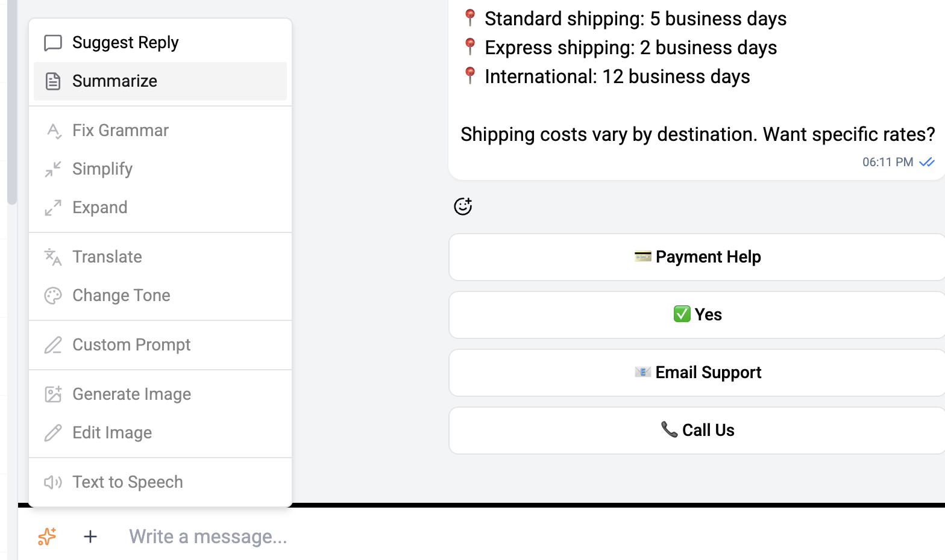The image size is (945, 560).
Task: Click the Summarize document icon
Action: pos(53,81)
